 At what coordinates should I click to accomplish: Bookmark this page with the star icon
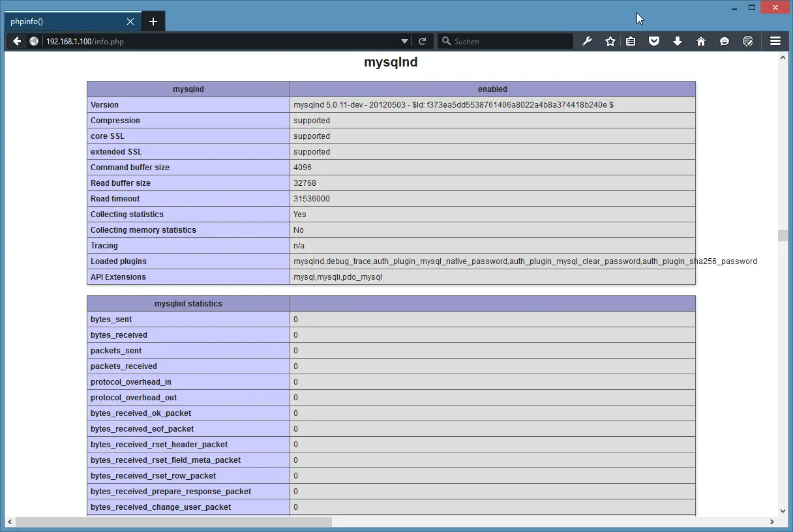click(610, 41)
